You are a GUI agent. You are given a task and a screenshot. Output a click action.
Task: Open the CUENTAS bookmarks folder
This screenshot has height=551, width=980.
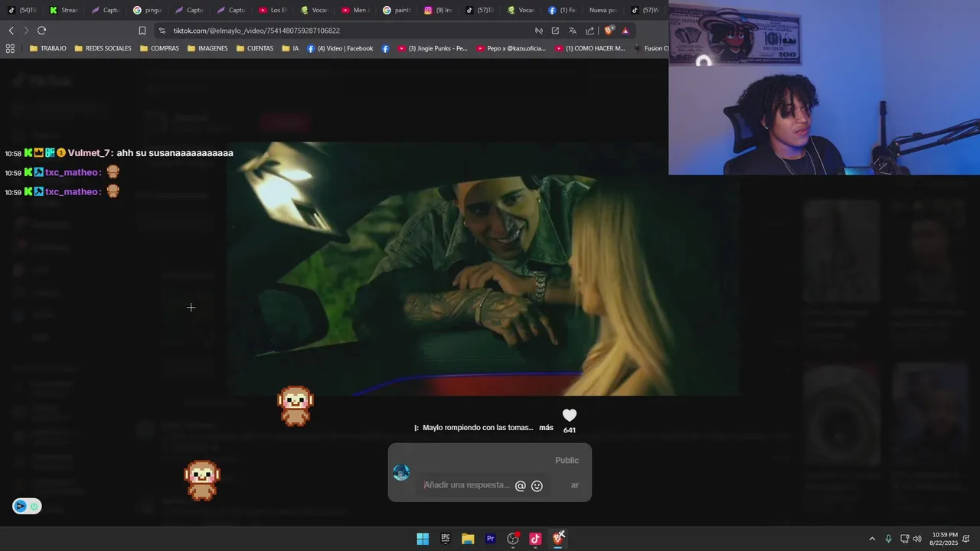[x=255, y=48]
